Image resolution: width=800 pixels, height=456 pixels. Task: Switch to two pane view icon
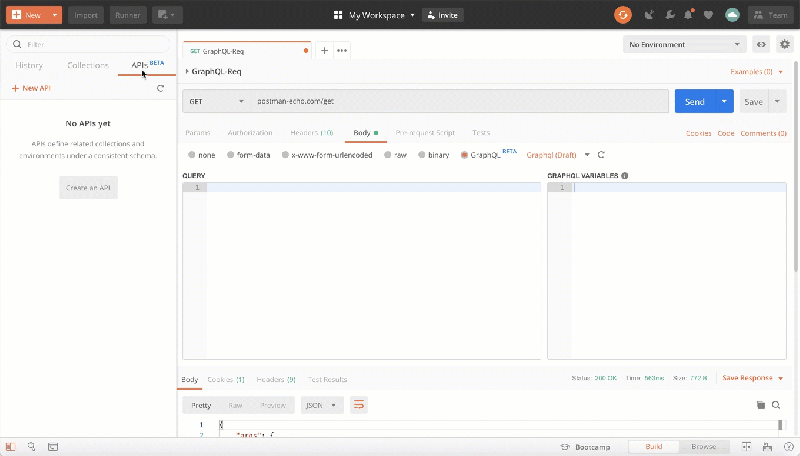[x=746, y=446]
